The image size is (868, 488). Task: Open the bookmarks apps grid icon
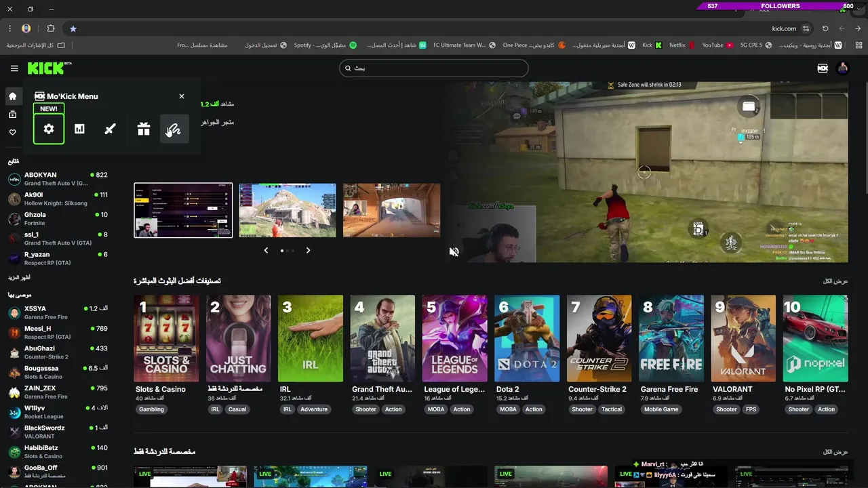click(858, 45)
